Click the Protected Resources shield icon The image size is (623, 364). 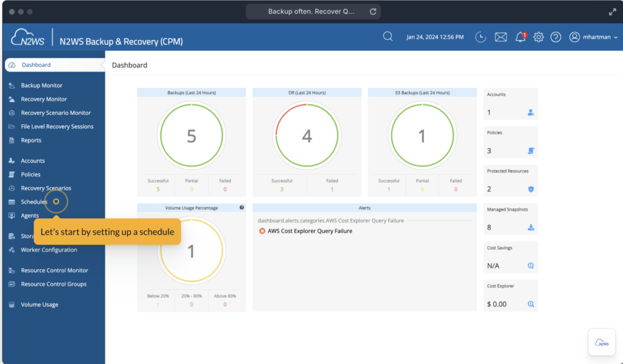531,189
